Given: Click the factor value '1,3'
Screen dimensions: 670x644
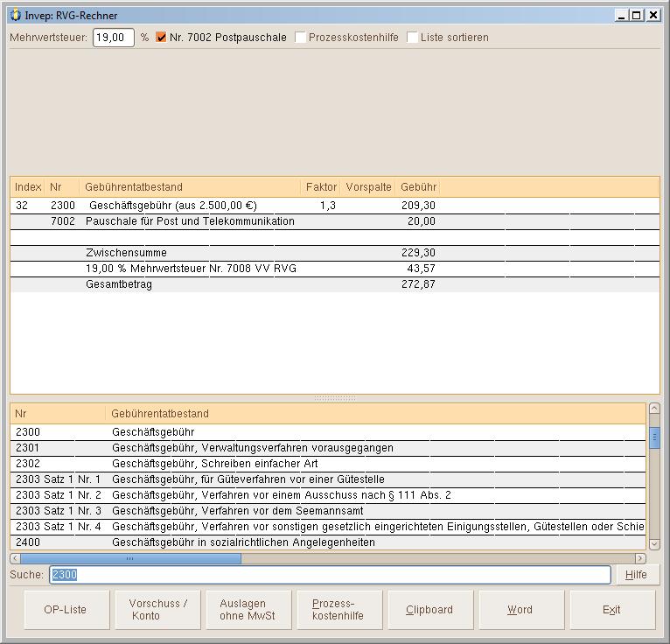Looking at the screenshot, I should (328, 206).
